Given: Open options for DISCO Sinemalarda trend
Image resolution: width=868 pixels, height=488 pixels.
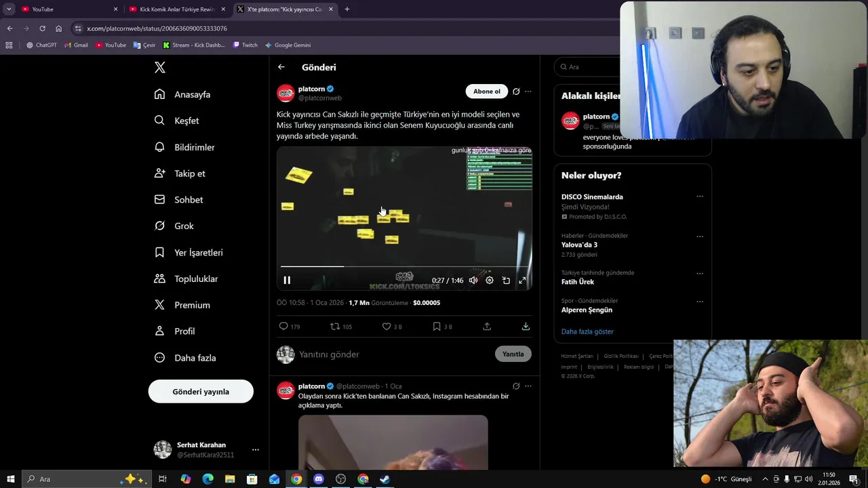Looking at the screenshot, I should coord(700,197).
